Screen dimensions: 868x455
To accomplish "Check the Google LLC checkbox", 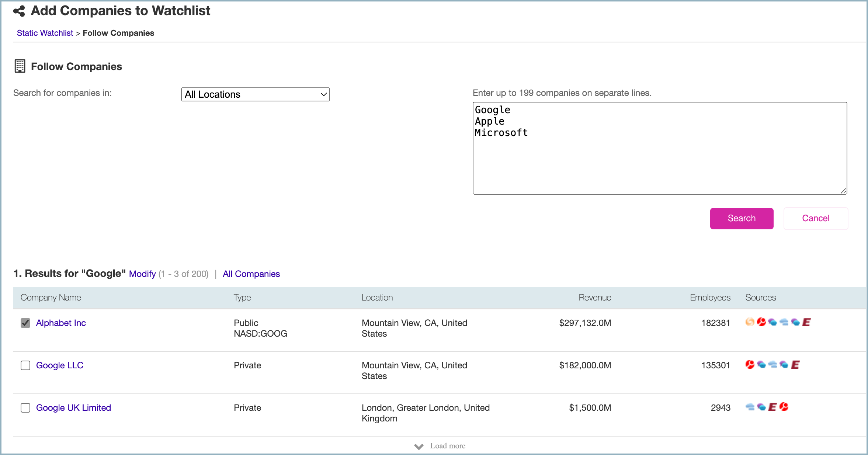I will click(25, 365).
